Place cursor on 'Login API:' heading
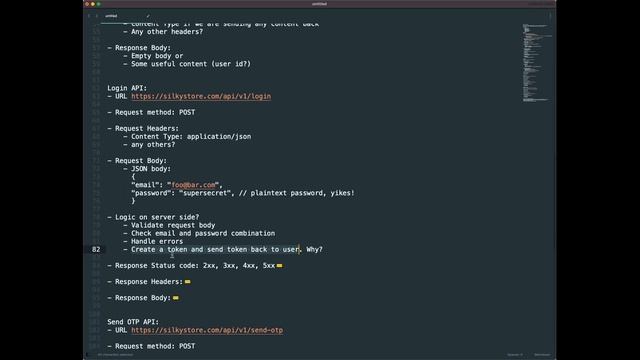Viewport: 640px width, 360px height. pos(127,88)
